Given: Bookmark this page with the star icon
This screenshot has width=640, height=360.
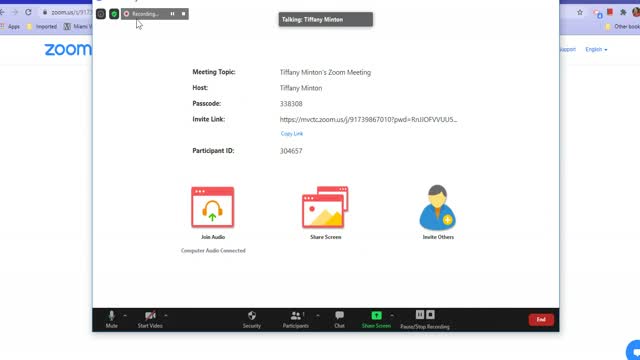Looking at the screenshot, I should point(580,13).
